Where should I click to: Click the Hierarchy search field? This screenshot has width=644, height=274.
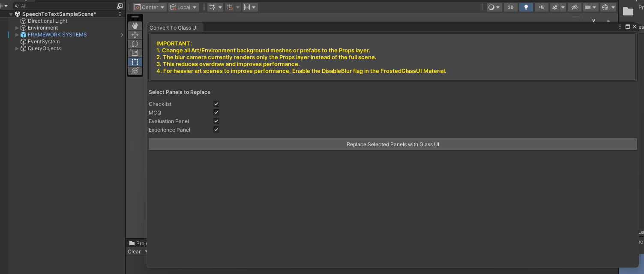point(64,6)
